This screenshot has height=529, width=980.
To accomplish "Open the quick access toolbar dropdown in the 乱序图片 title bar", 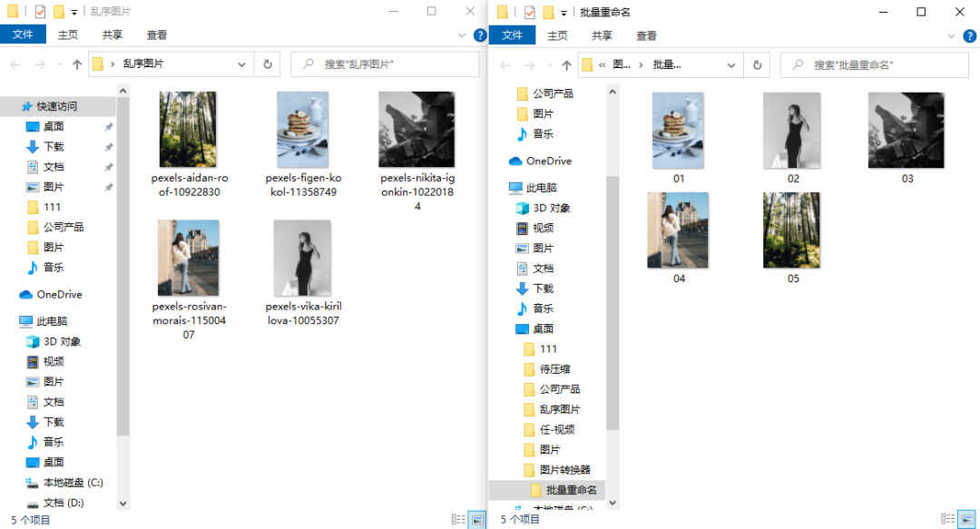I will 73,12.
